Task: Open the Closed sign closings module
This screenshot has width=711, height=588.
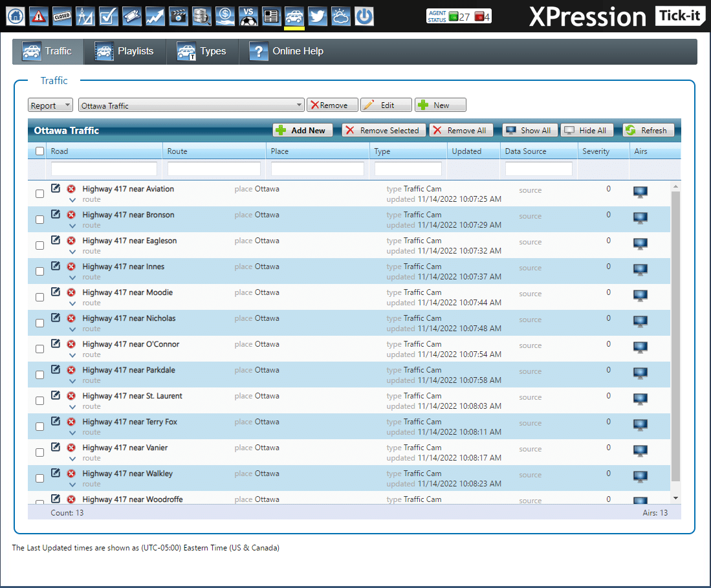Action: (x=62, y=17)
